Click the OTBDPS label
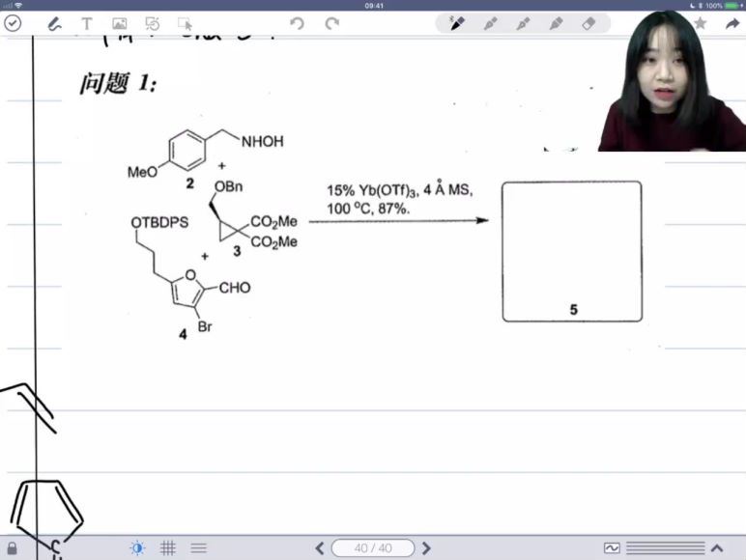The height and width of the screenshot is (560, 746). [x=159, y=222]
